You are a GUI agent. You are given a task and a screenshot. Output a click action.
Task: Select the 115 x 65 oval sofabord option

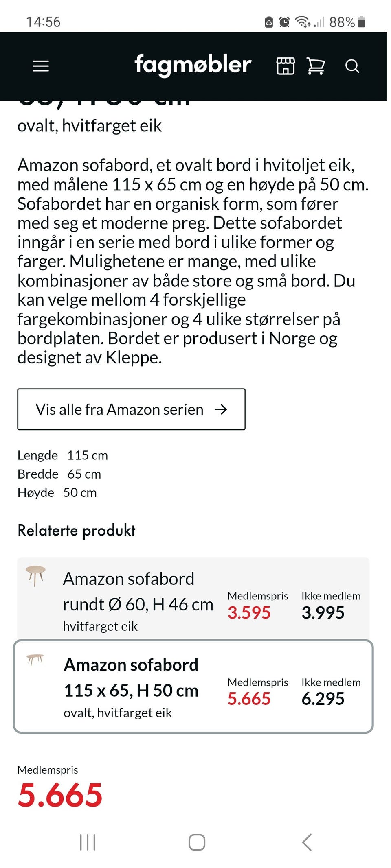[x=193, y=687]
